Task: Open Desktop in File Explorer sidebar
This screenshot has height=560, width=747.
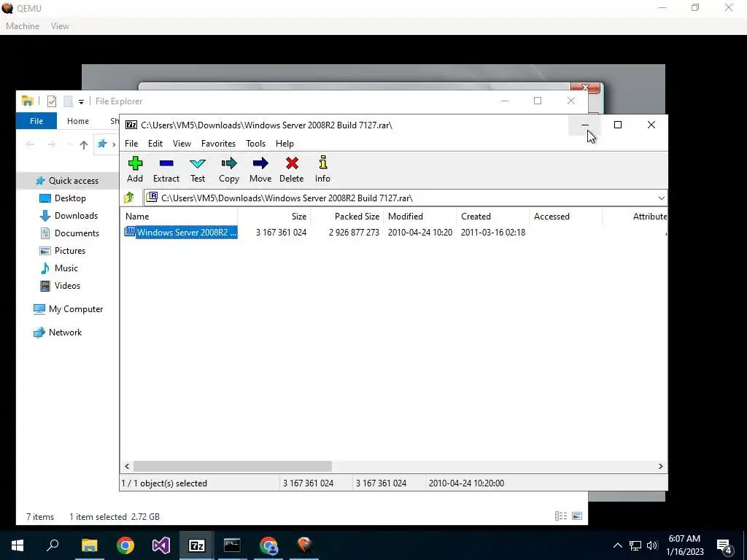Action: pos(70,198)
